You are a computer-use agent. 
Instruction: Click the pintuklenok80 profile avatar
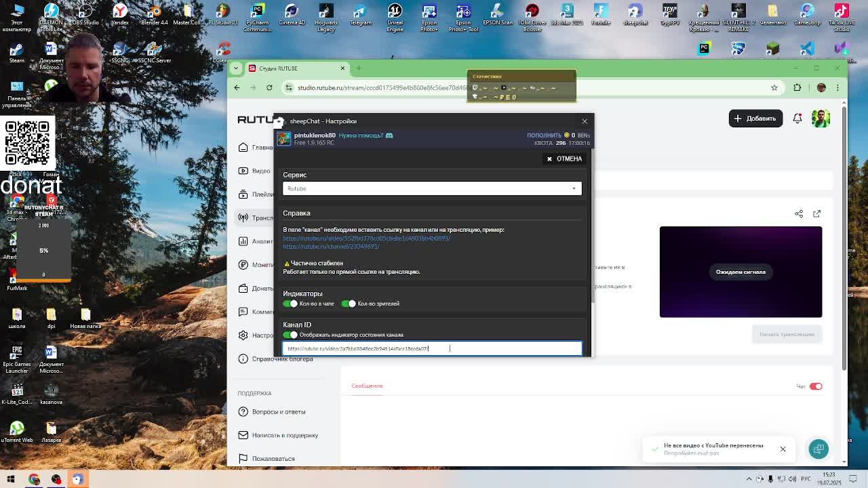click(x=283, y=138)
